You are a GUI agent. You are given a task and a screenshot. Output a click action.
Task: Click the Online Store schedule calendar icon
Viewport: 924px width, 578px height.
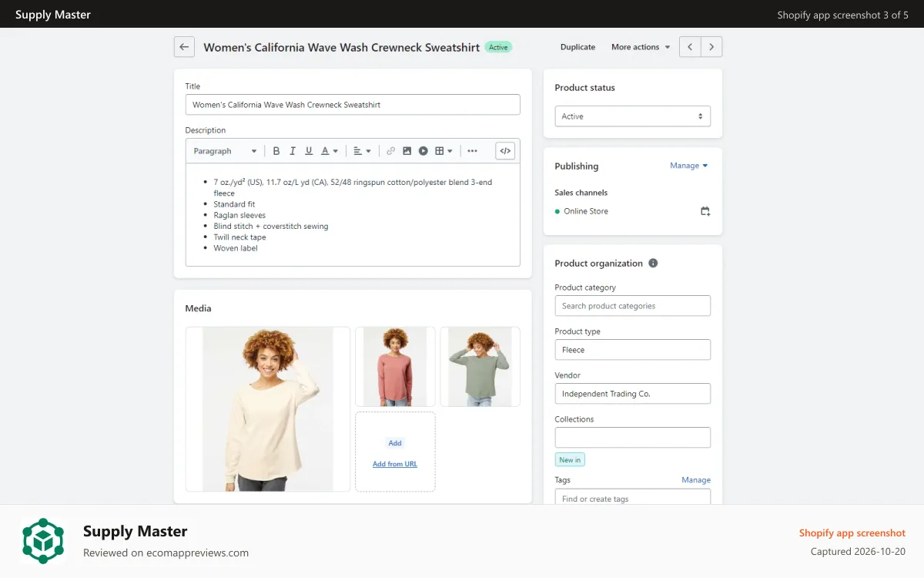point(705,211)
